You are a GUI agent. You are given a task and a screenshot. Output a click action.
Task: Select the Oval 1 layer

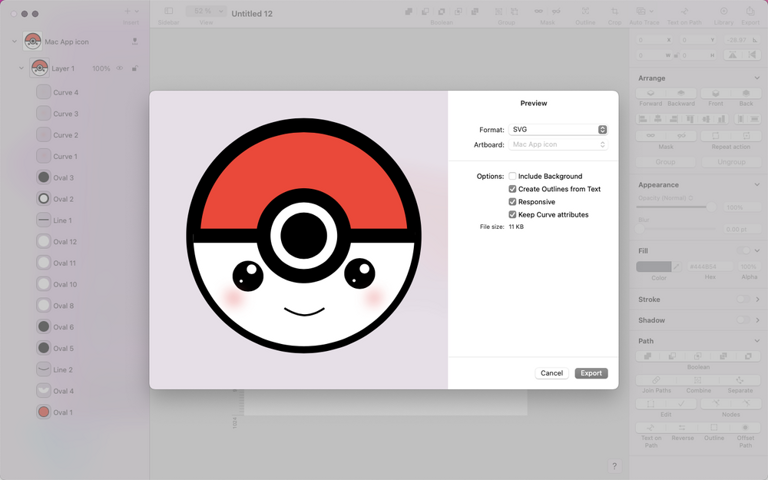[63, 412]
